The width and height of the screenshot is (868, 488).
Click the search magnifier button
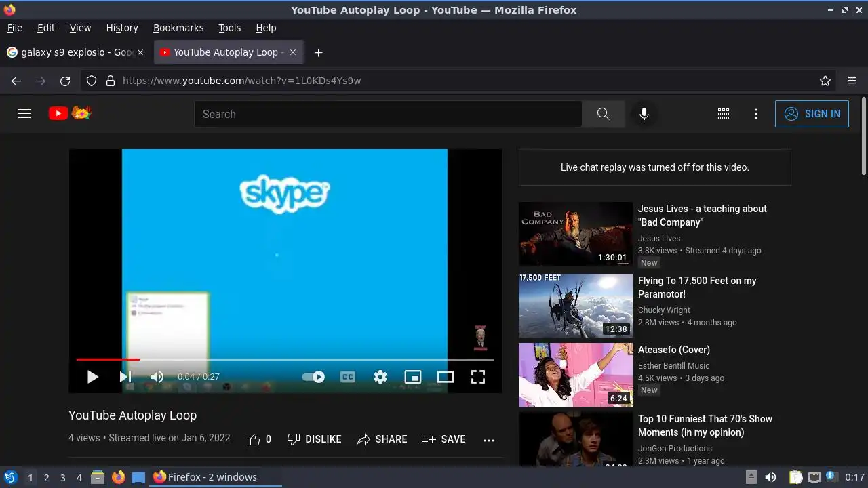point(603,114)
